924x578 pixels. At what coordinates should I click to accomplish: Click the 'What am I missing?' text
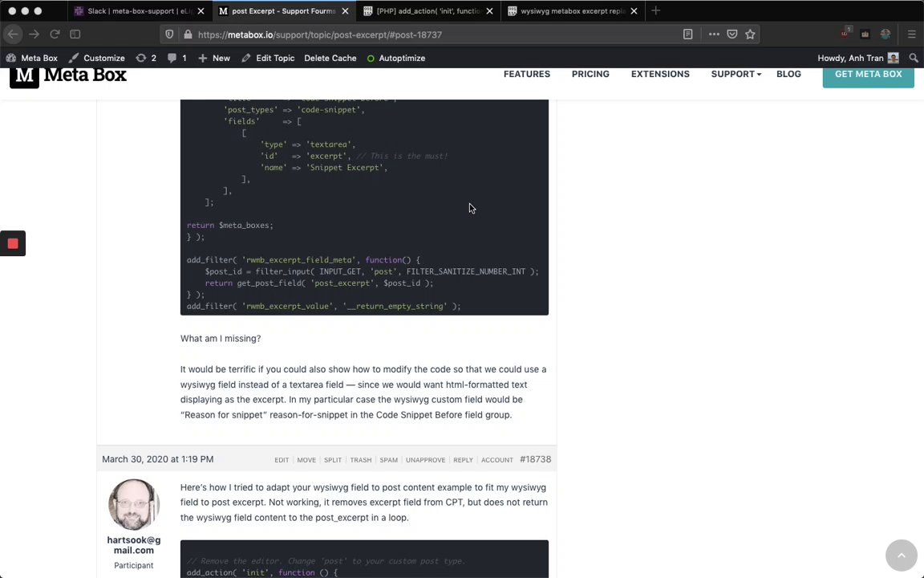coord(221,339)
